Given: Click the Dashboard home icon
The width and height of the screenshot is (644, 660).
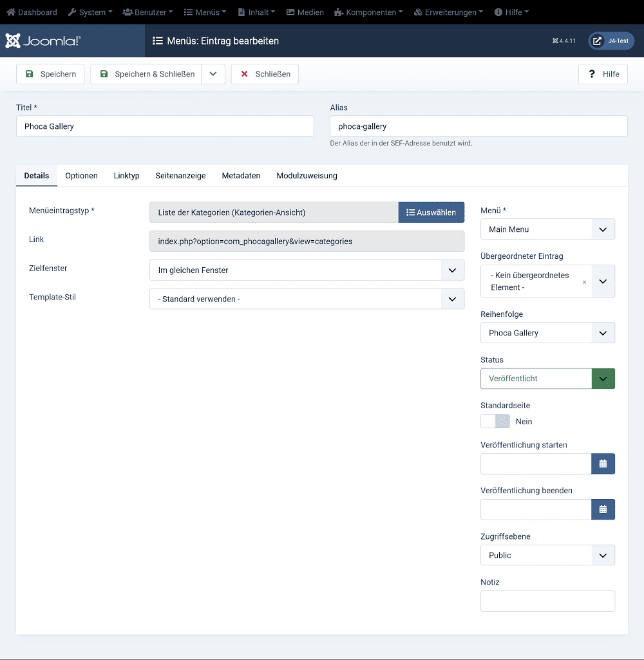Looking at the screenshot, I should 11,12.
